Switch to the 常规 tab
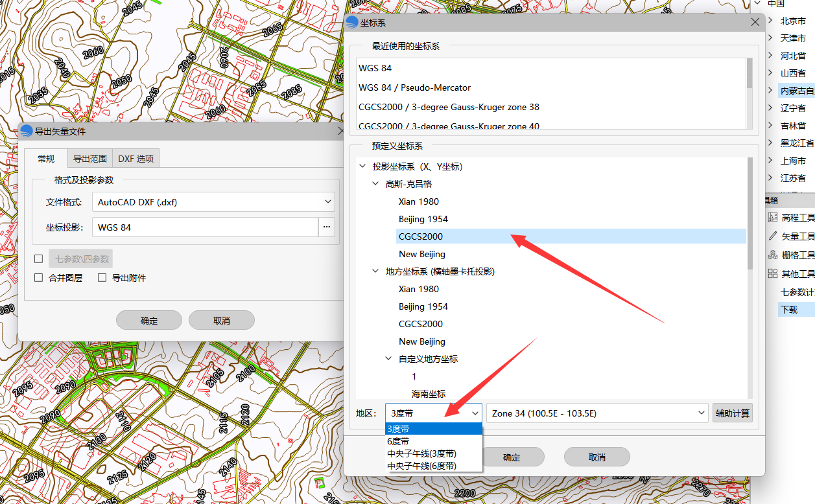 point(46,159)
